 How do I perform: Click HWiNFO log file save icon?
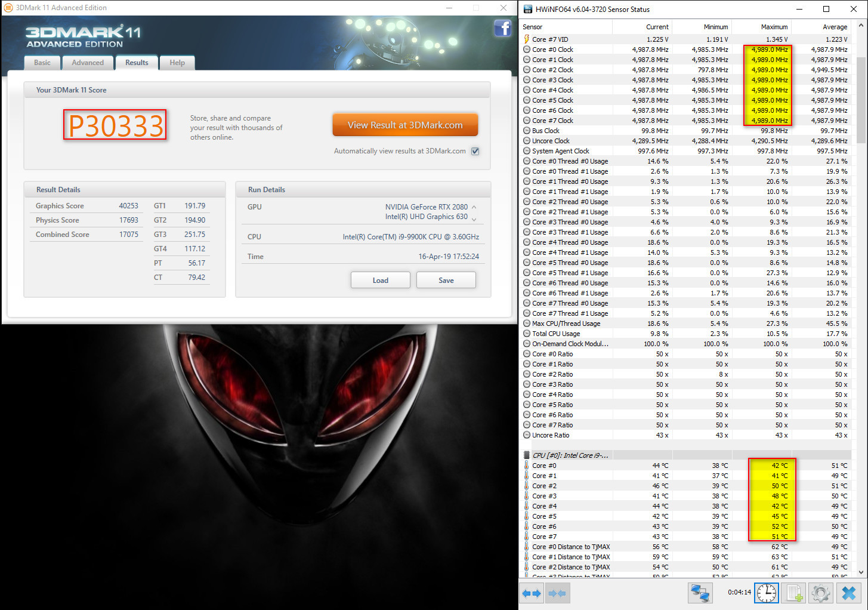pyautogui.click(x=794, y=593)
